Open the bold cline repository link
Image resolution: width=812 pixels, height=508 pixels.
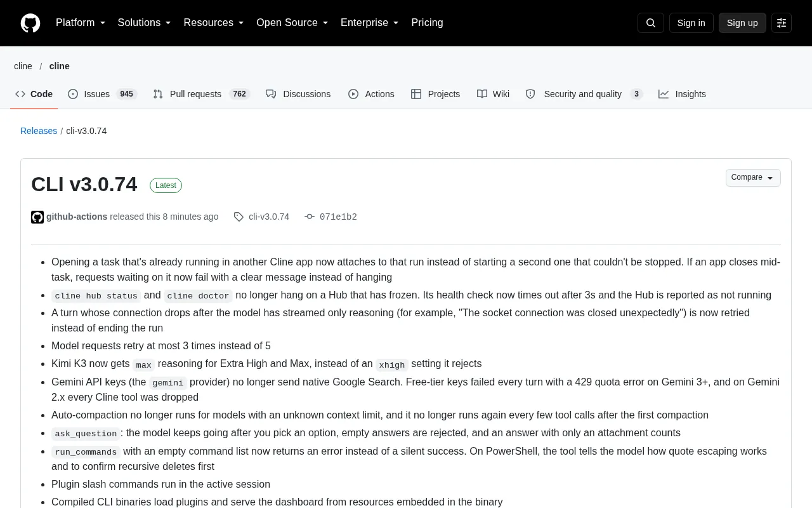pyautogui.click(x=60, y=66)
